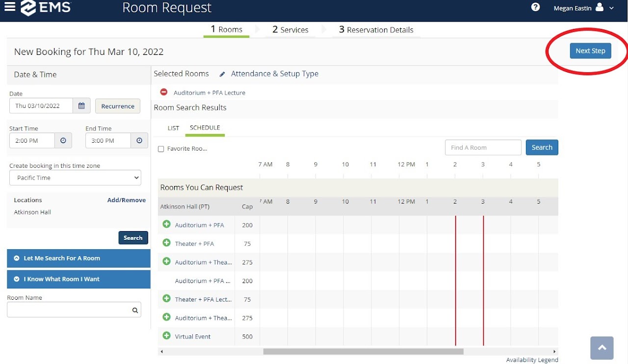
Task: Click the pencil edit icon beside Attendance
Action: point(222,74)
